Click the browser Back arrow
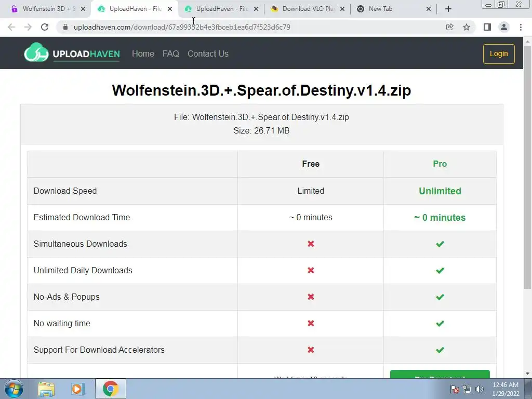 (11, 27)
